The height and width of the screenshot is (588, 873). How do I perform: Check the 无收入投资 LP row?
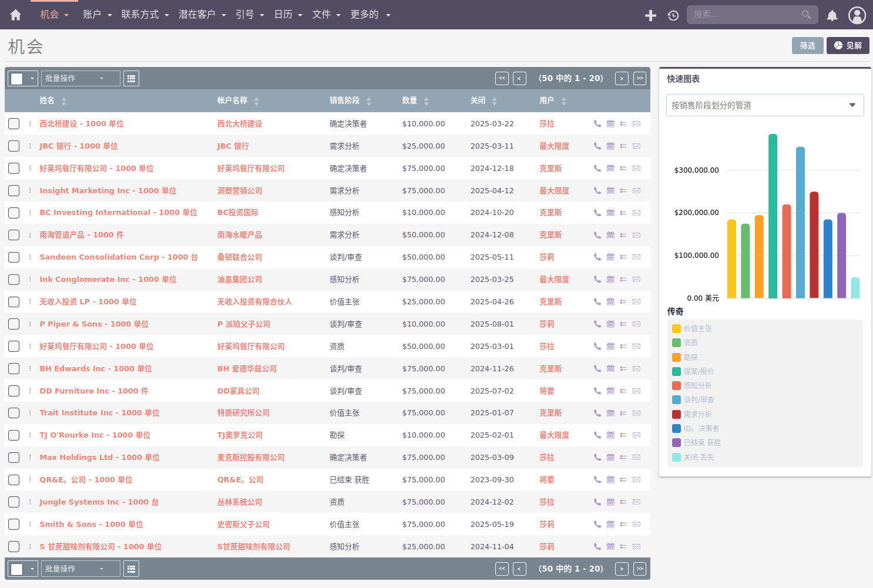click(x=14, y=302)
